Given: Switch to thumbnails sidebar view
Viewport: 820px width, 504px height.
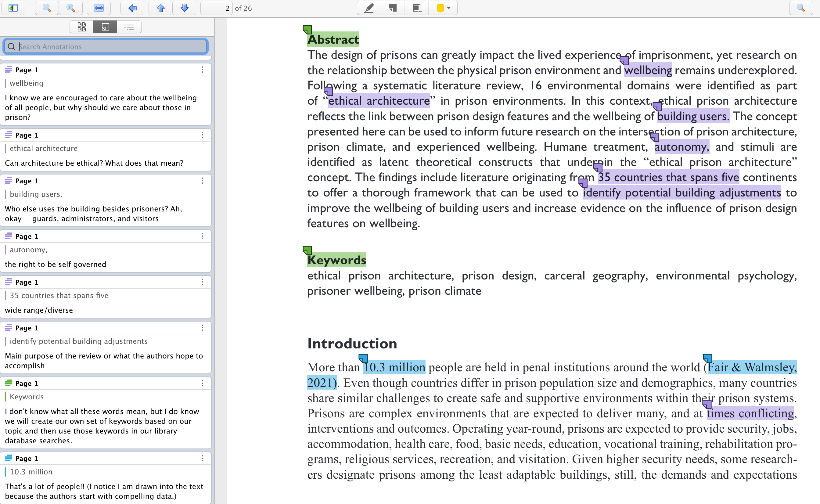Looking at the screenshot, I should [x=82, y=27].
